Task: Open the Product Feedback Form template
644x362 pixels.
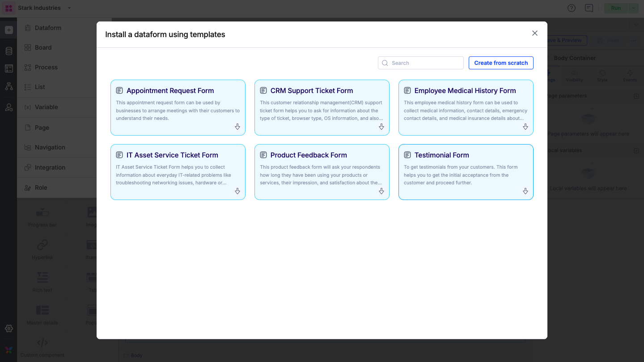Action: pyautogui.click(x=322, y=172)
